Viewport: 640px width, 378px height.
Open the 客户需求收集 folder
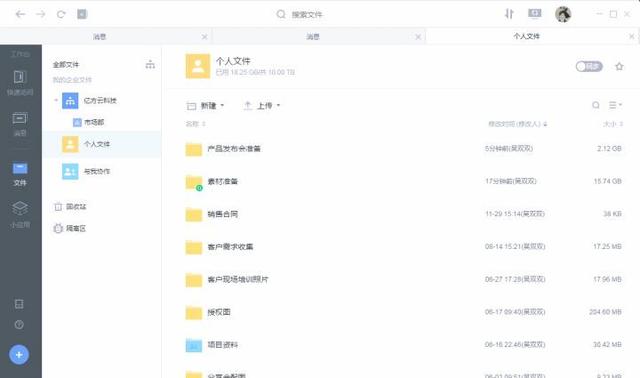click(230, 247)
